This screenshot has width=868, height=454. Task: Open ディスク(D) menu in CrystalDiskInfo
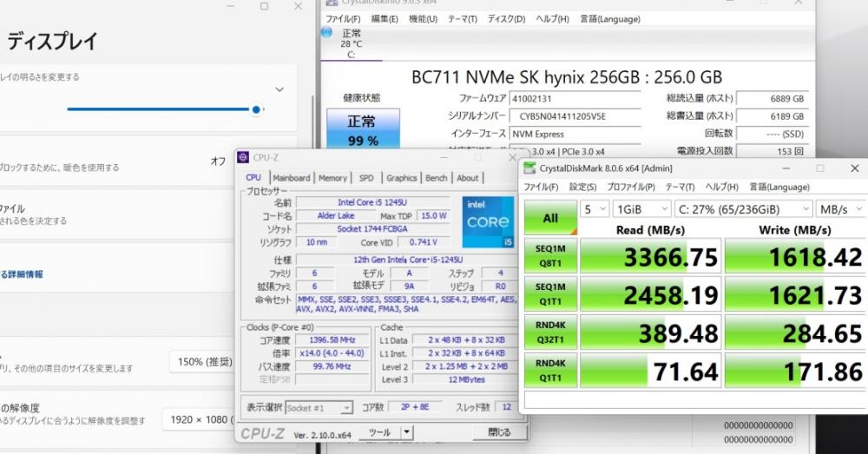(507, 19)
